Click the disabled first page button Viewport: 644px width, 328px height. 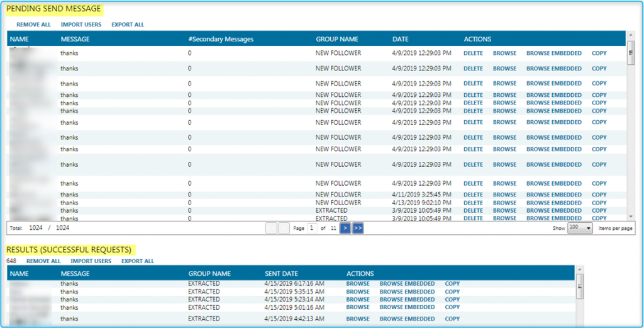click(271, 229)
